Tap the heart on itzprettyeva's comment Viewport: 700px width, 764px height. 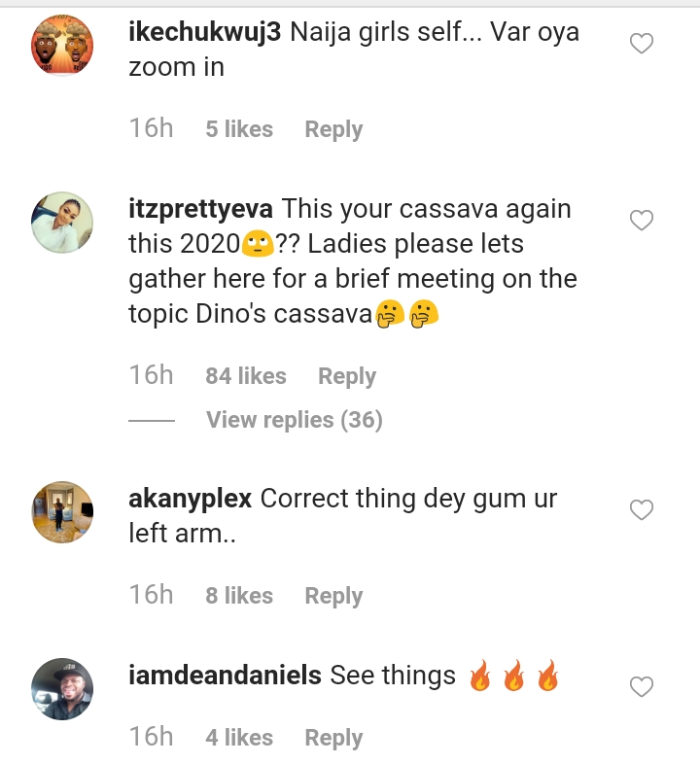point(642,221)
